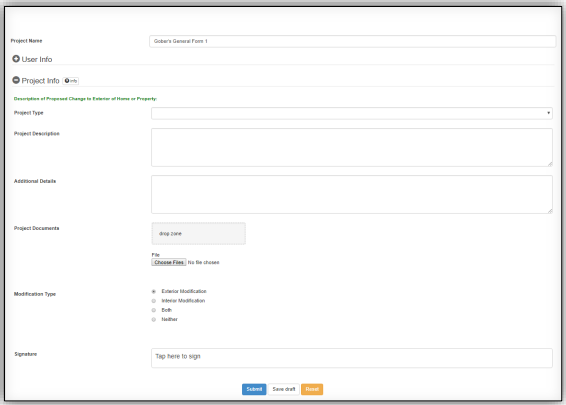
Task: Expand the User Info section plus icon
Action: tap(16, 58)
